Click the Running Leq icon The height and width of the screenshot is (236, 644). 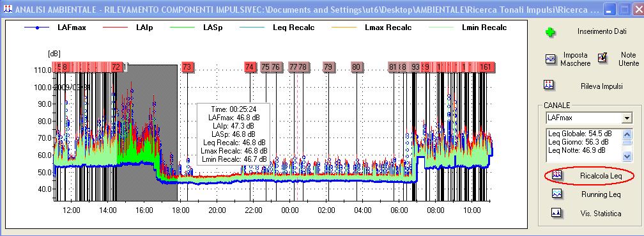coord(557,194)
